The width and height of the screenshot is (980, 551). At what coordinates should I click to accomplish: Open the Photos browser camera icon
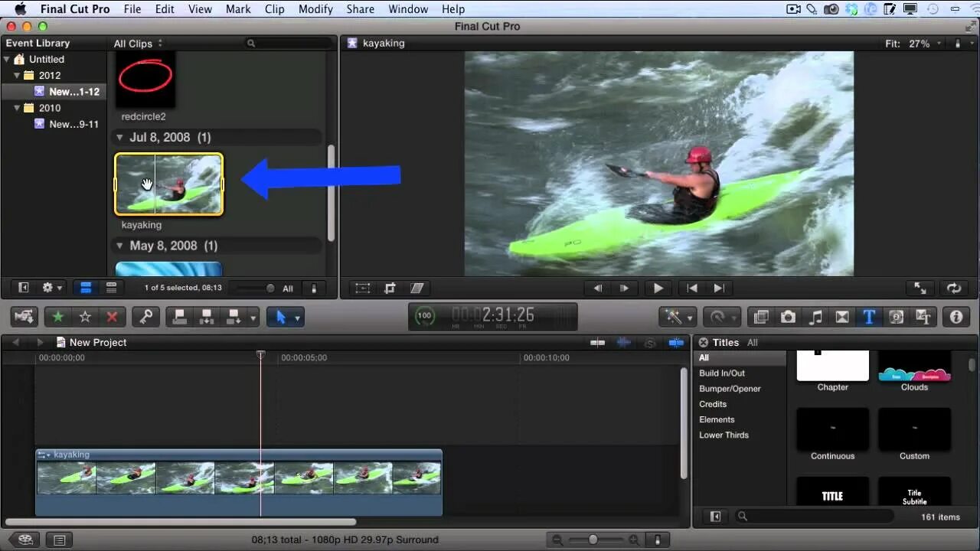point(788,317)
